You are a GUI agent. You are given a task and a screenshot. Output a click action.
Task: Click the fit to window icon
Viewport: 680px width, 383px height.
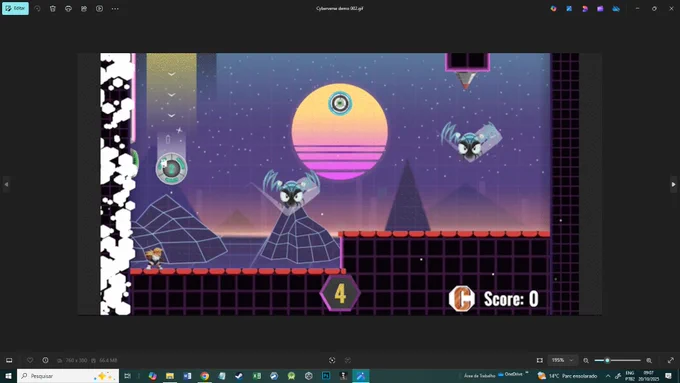(x=539, y=360)
